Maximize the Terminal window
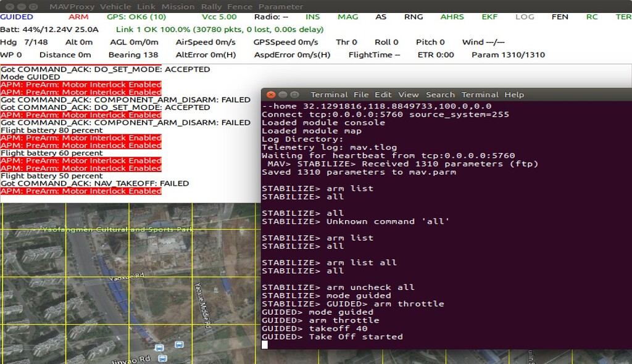Screen dimensions: 632x364 coord(294,94)
